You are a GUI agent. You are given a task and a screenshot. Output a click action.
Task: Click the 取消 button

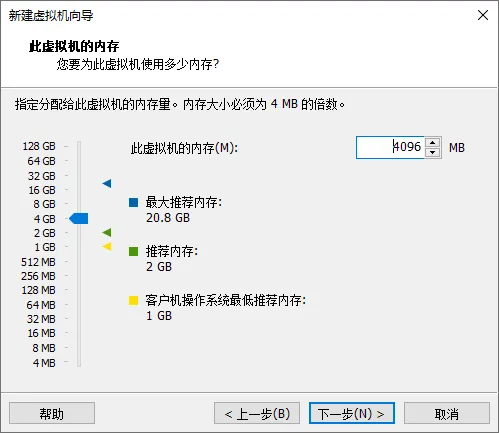[447, 413]
